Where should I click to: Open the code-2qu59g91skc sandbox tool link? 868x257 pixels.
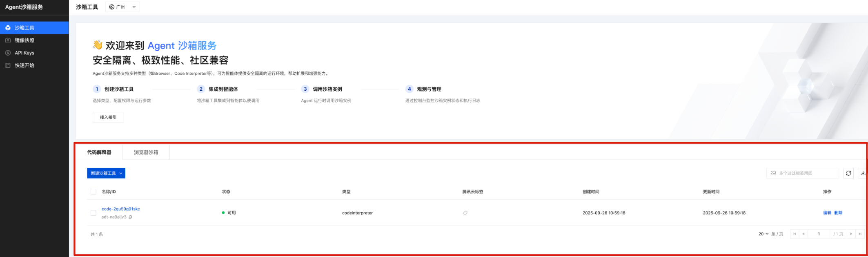(x=121, y=209)
